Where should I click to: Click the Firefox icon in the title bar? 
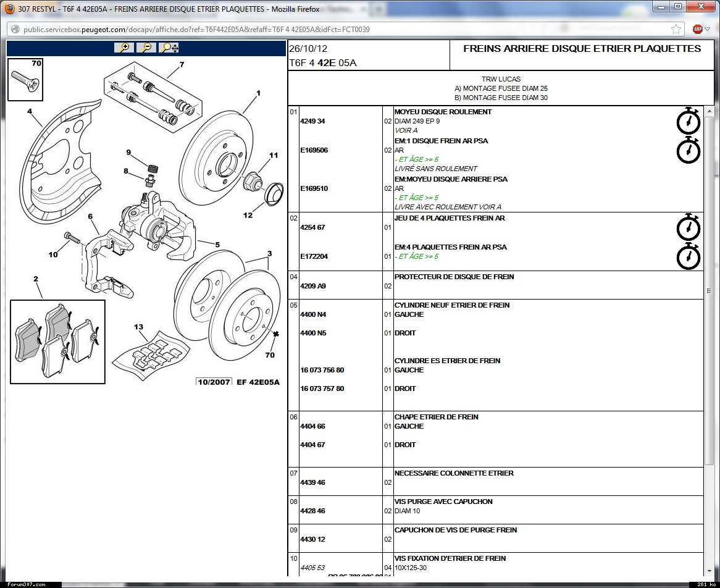pyautogui.click(x=8, y=9)
